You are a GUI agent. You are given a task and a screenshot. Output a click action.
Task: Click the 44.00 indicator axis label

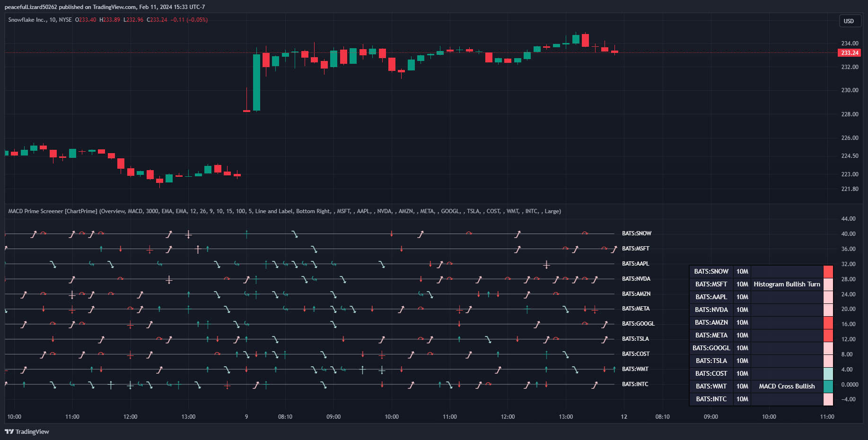(x=848, y=219)
